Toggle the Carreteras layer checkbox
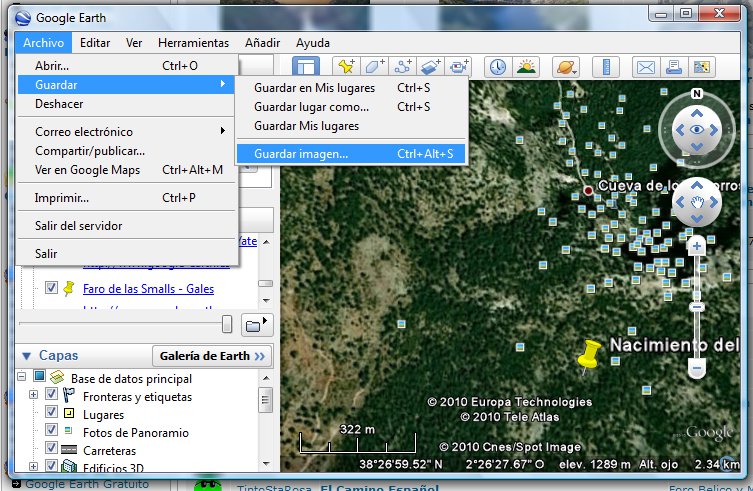Viewport: 753px width, 491px height. coord(52,450)
